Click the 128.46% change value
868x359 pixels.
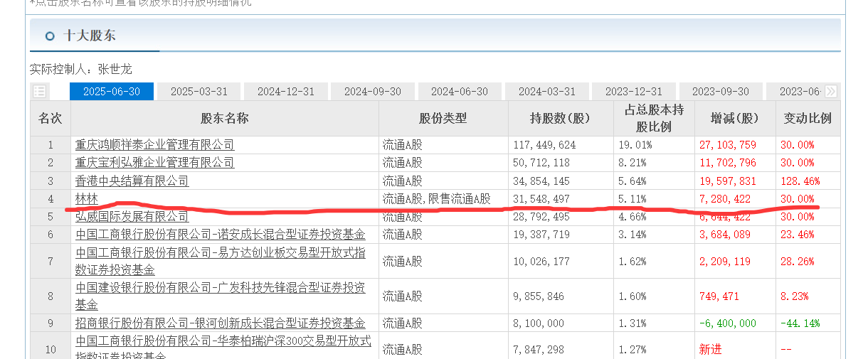click(x=800, y=181)
